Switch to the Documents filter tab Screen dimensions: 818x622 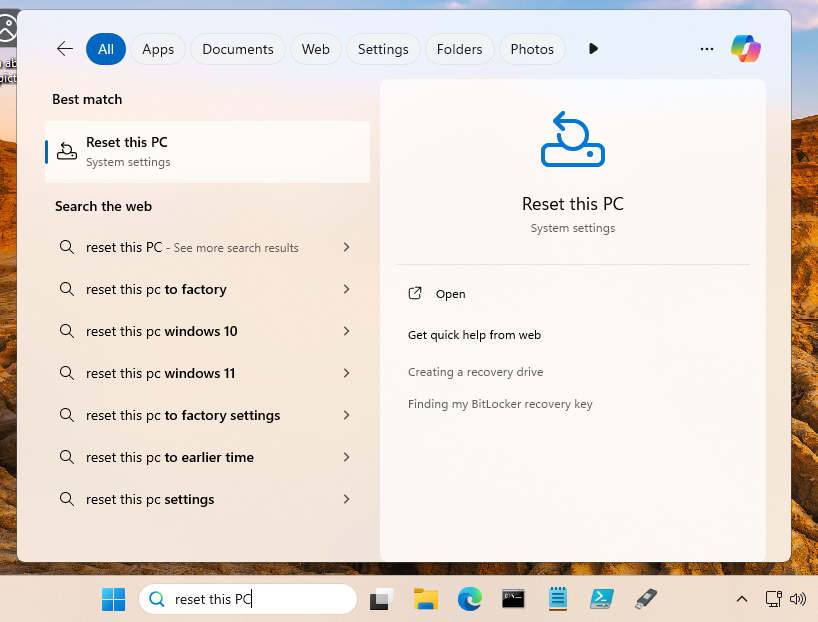238,49
